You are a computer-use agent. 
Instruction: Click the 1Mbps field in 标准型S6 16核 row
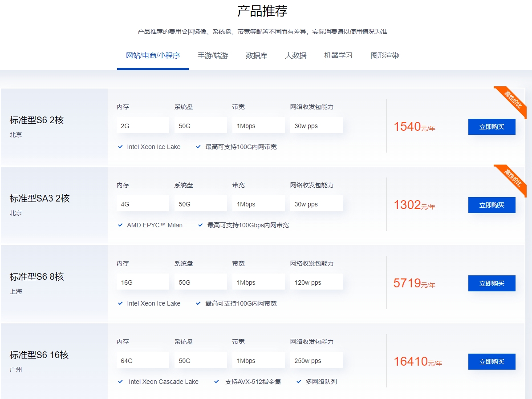[259, 360]
